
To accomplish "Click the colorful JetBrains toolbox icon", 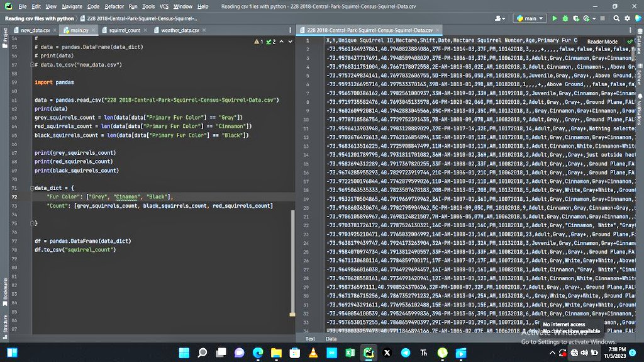I will pos(638,18).
